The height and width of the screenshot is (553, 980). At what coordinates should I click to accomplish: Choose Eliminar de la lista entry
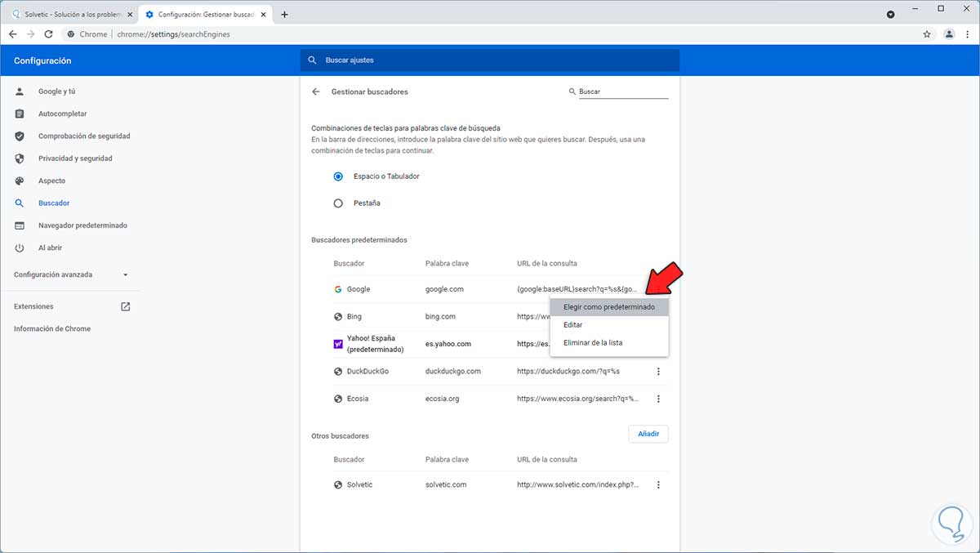(x=609, y=343)
